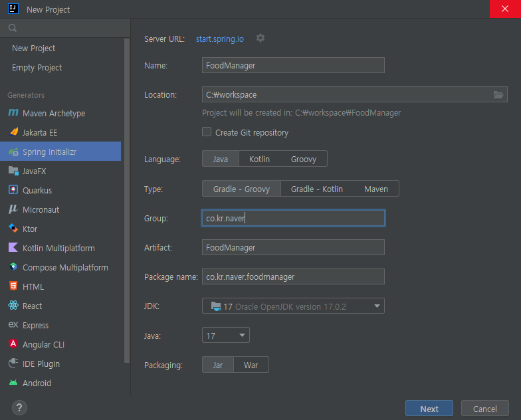Click the Spring Initializr leaf icon
This screenshot has width=521, height=420.
(13, 152)
